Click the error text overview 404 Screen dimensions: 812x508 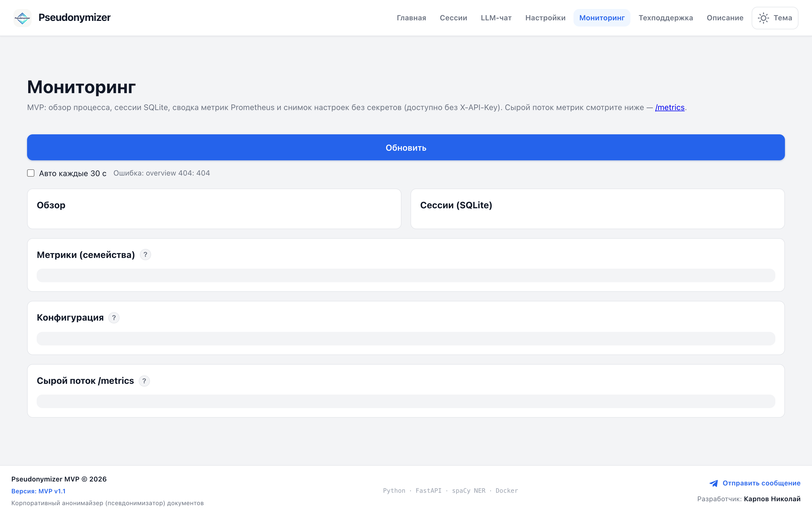coord(162,173)
